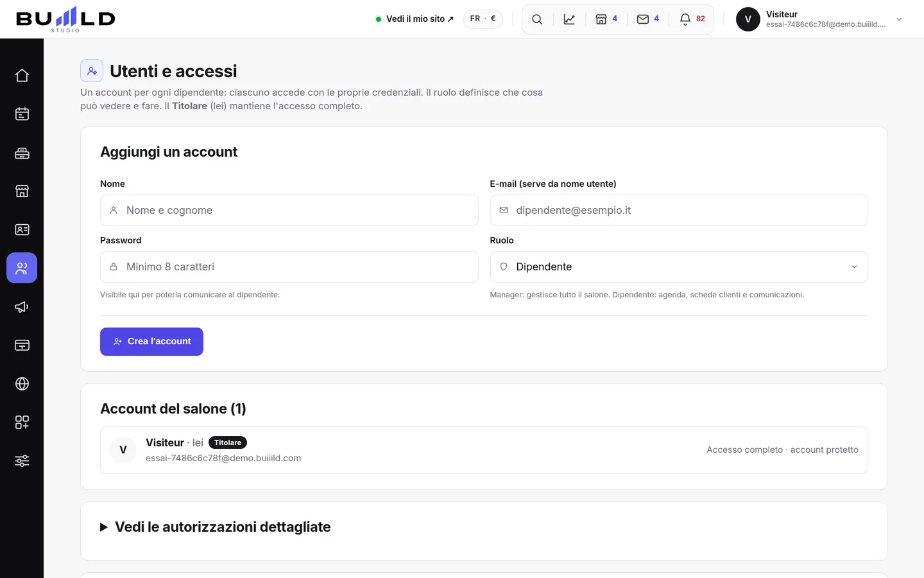The height and width of the screenshot is (578, 924).
Task: Click the BUILD Studio logo
Action: pyautogui.click(x=65, y=19)
